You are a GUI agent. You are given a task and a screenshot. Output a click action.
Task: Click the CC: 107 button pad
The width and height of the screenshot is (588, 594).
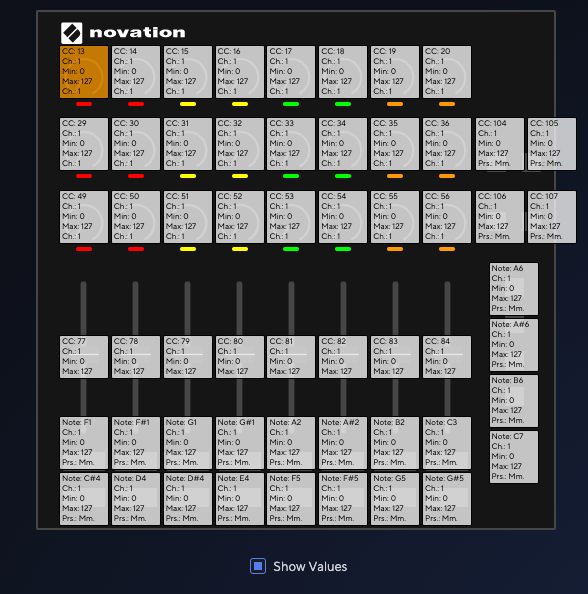coord(552,217)
